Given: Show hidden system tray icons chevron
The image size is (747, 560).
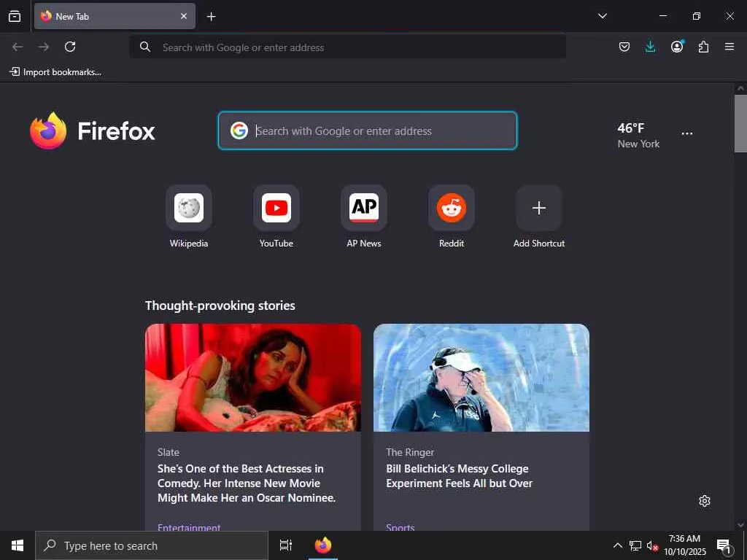Looking at the screenshot, I should tap(617, 545).
